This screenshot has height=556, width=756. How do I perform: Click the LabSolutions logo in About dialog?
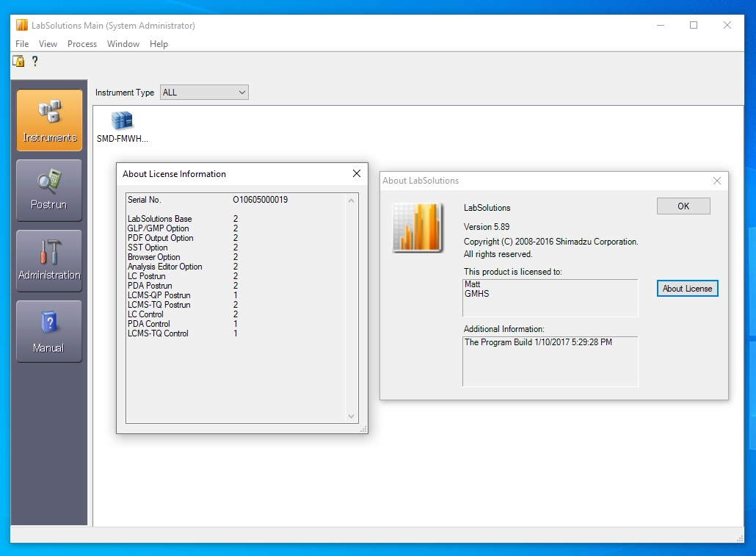[417, 227]
